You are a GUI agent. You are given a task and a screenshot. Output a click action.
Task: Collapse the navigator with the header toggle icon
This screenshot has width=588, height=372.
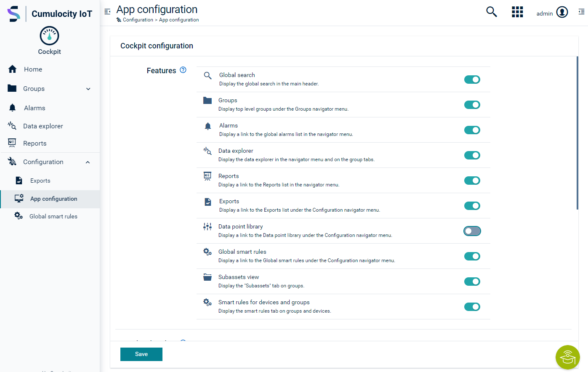[x=107, y=12]
